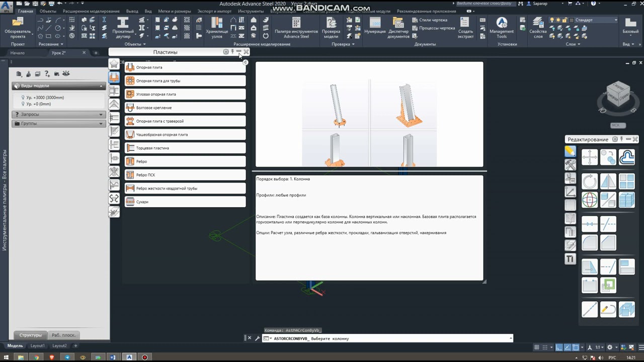
Task: Choose Угловая опорная плита joint
Action: point(185,94)
